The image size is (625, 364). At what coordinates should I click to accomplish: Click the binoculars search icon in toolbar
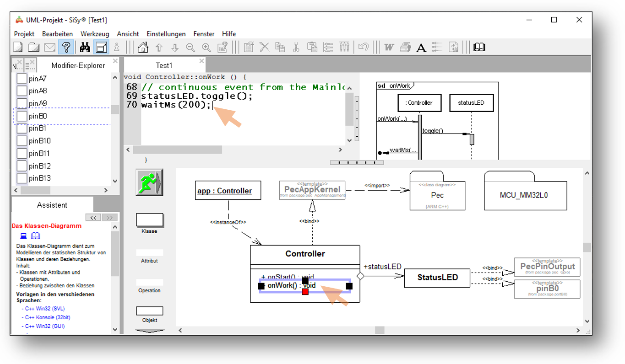point(85,47)
